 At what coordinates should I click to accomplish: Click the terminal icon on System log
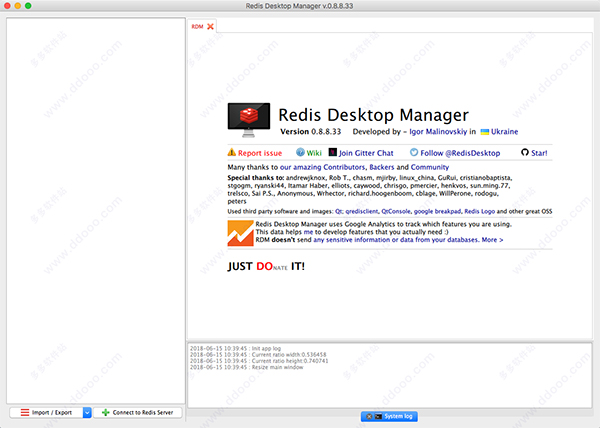click(x=378, y=416)
